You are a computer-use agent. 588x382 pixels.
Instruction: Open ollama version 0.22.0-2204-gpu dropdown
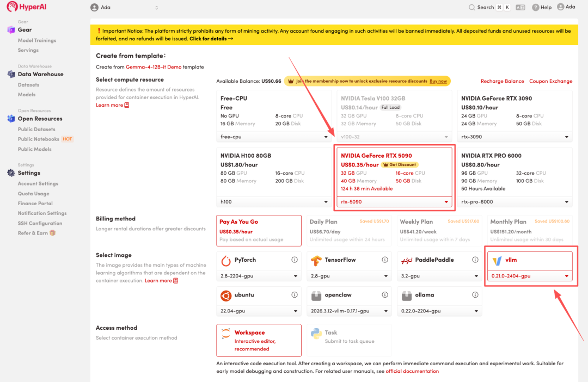tap(439, 311)
